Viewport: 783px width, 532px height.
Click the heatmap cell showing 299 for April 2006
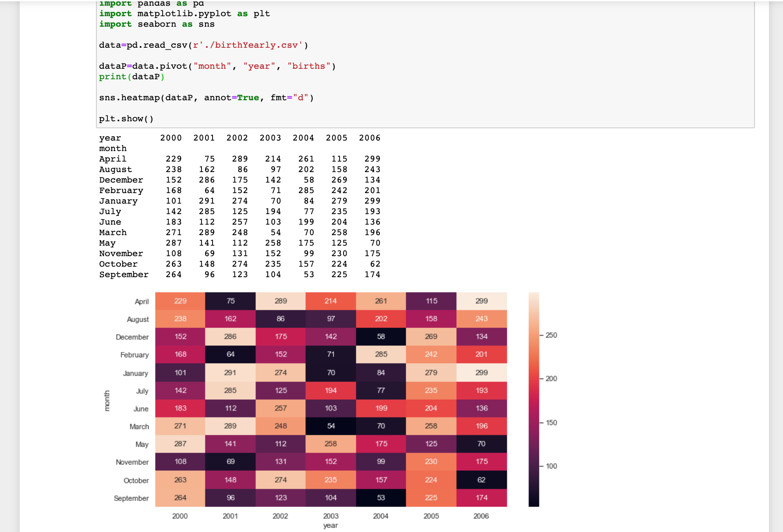[482, 301]
